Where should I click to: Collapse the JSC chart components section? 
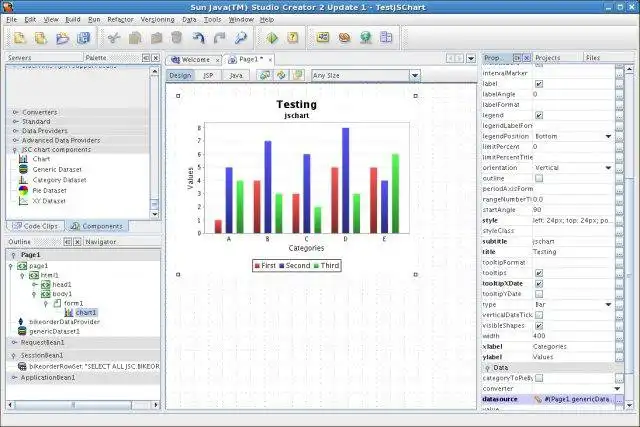[16, 150]
